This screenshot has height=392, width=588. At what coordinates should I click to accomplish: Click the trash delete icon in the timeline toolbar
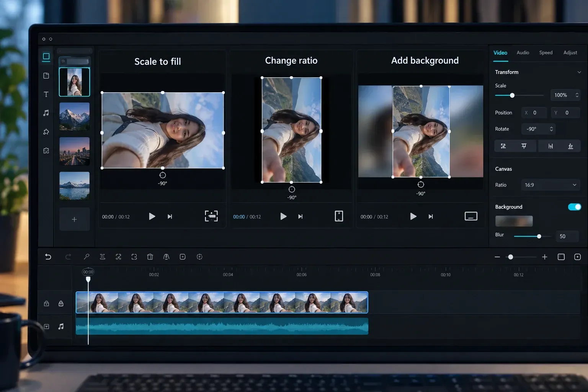coord(150,257)
